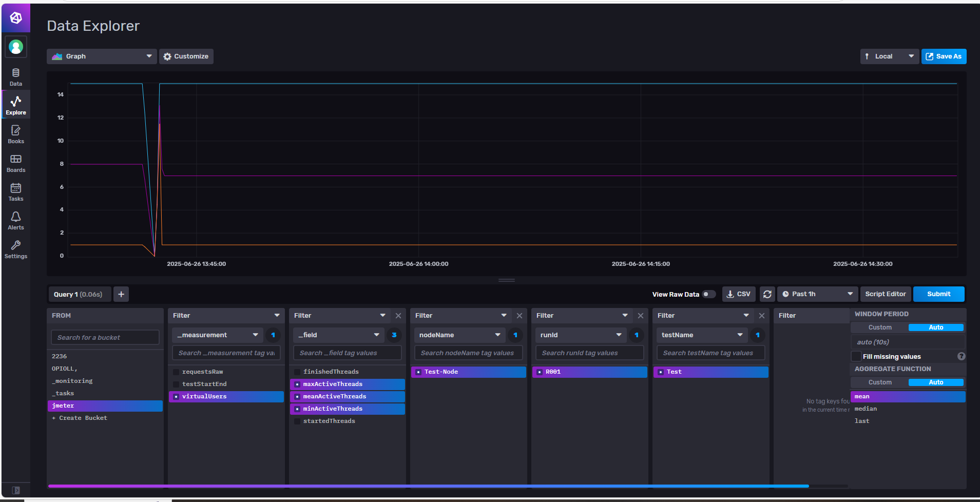Select the median aggregate function

point(908,409)
